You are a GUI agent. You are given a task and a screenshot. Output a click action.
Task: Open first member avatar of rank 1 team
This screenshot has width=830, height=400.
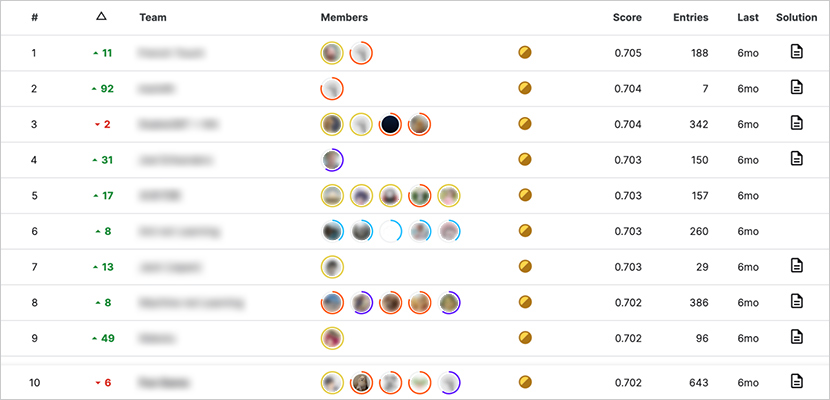pyautogui.click(x=332, y=53)
